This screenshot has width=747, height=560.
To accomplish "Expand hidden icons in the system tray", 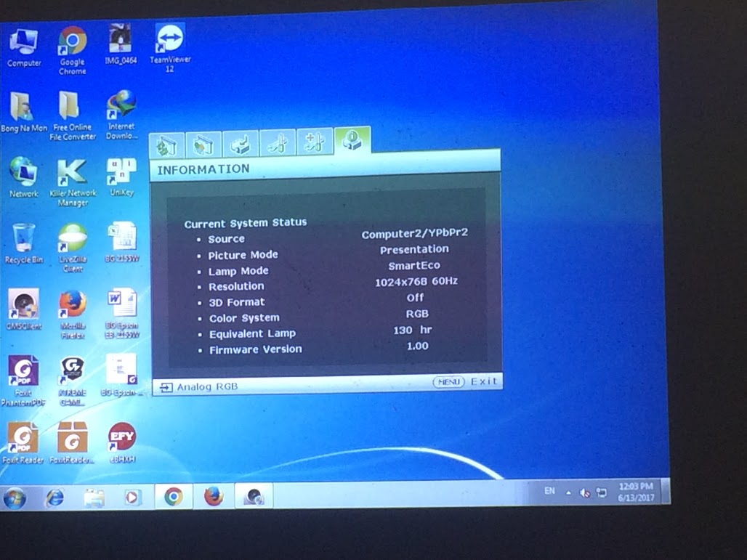I will (570, 492).
